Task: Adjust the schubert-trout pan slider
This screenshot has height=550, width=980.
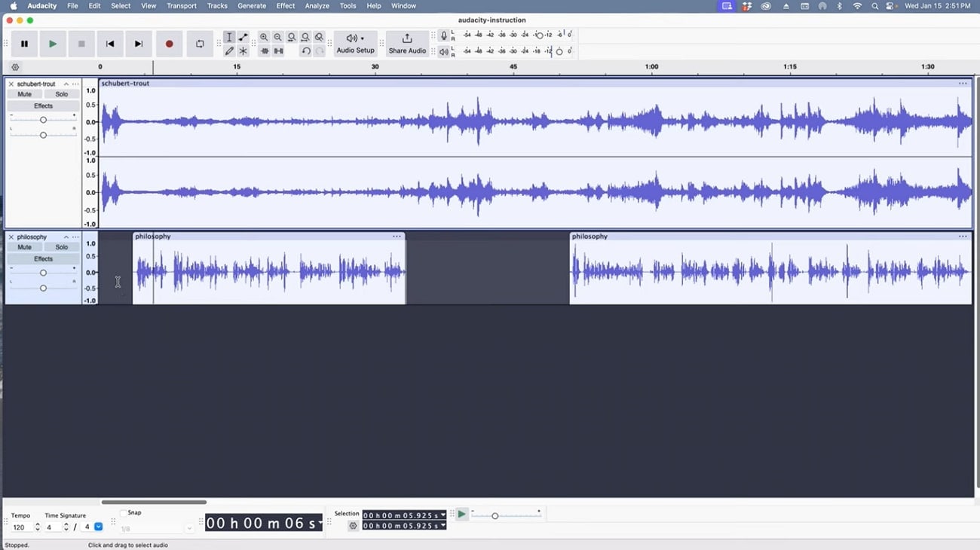Action: tap(43, 135)
